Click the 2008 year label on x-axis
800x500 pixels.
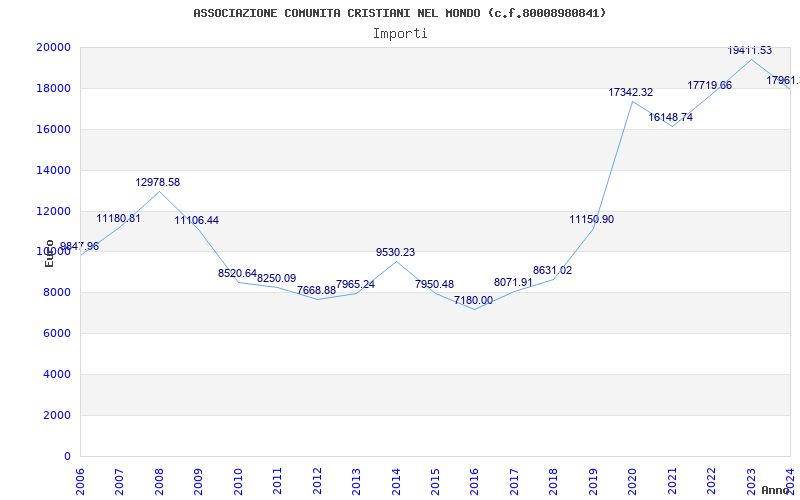pyautogui.click(x=159, y=478)
